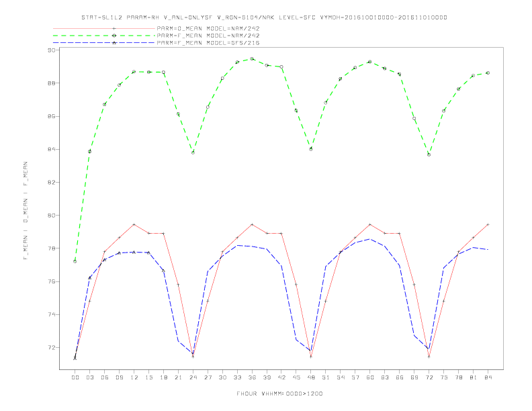The image size is (532, 411).
Task: Click the circle marker in the green legend line
Action: (x=114, y=36)
